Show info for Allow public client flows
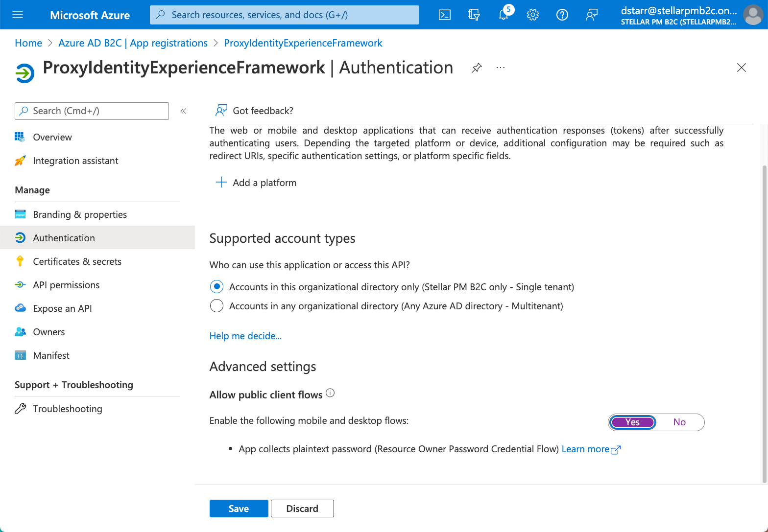Image resolution: width=768 pixels, height=532 pixels. (330, 393)
